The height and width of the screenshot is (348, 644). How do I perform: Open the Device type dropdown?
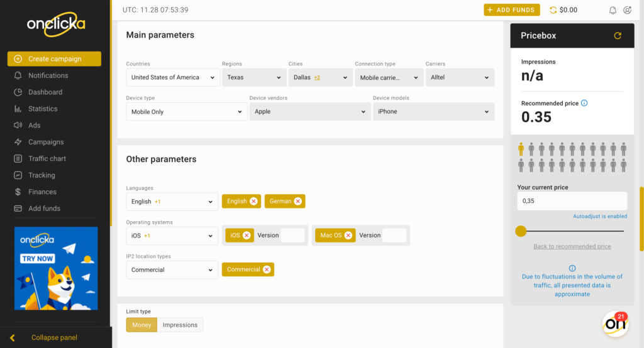click(186, 112)
